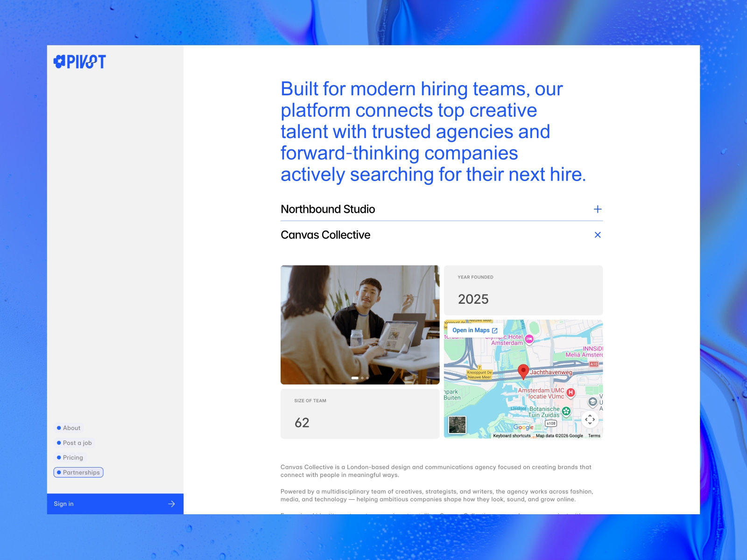Click the Amsterdam UMC locatie VUmc label
747x560 pixels.
point(541,393)
